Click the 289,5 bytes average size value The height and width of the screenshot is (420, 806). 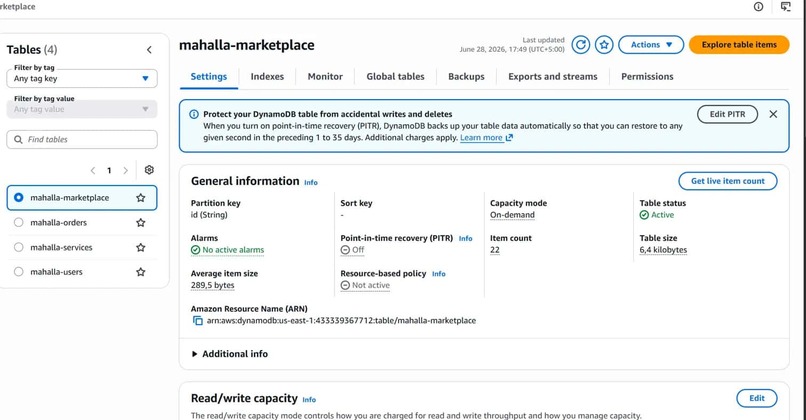(212, 285)
